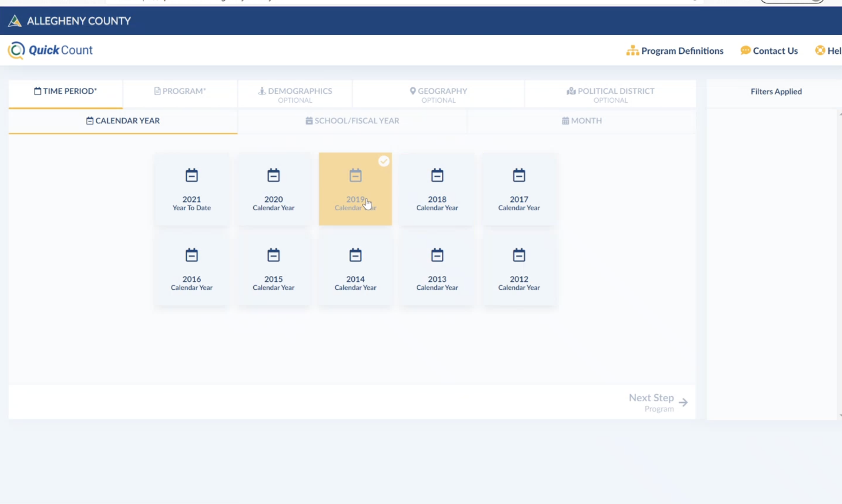
Task: Click the Program document icon
Action: coord(157,91)
